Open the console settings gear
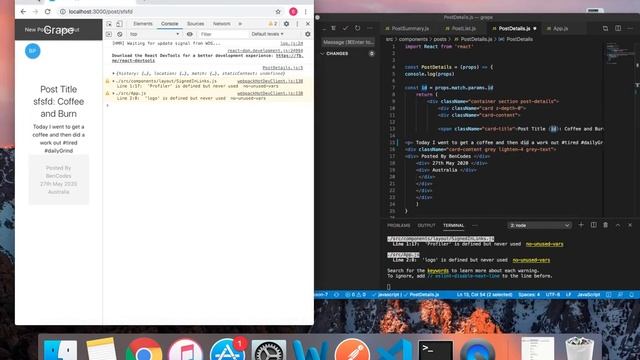The image size is (640, 360). 308,34
